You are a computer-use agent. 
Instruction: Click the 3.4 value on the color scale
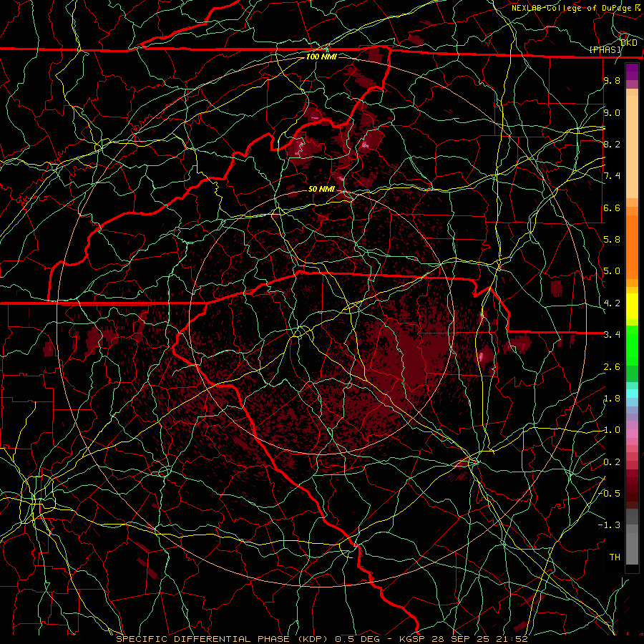pyautogui.click(x=612, y=335)
